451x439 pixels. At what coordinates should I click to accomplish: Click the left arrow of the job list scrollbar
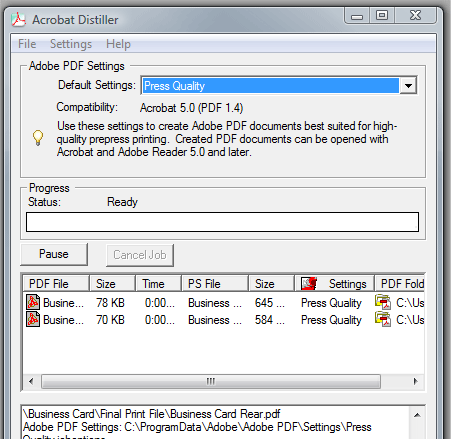click(31, 381)
